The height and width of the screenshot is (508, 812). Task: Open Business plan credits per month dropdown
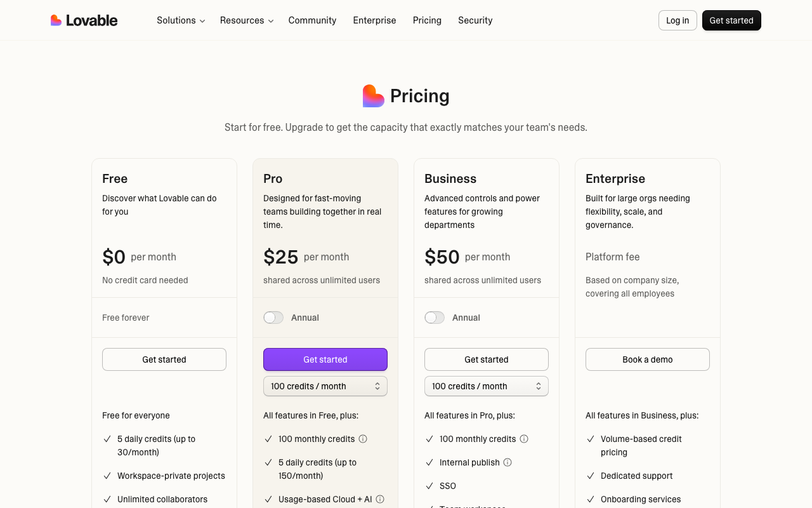pyautogui.click(x=487, y=386)
